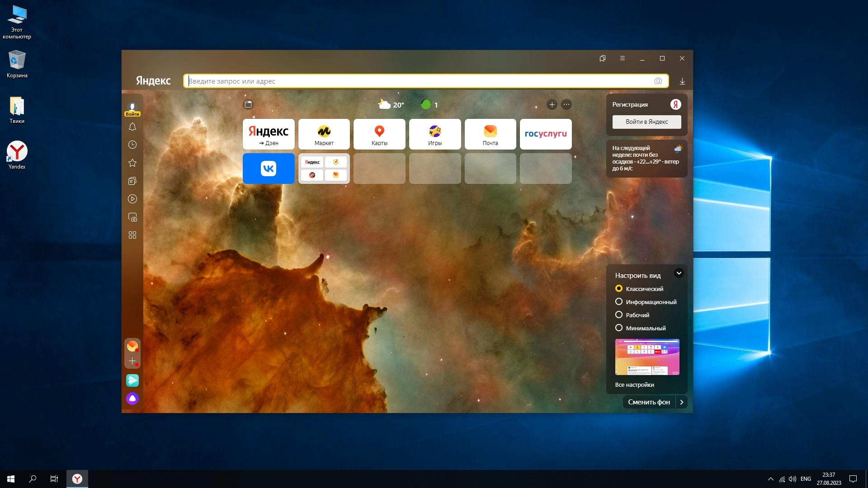Click the view preview thumbnail

click(x=647, y=357)
